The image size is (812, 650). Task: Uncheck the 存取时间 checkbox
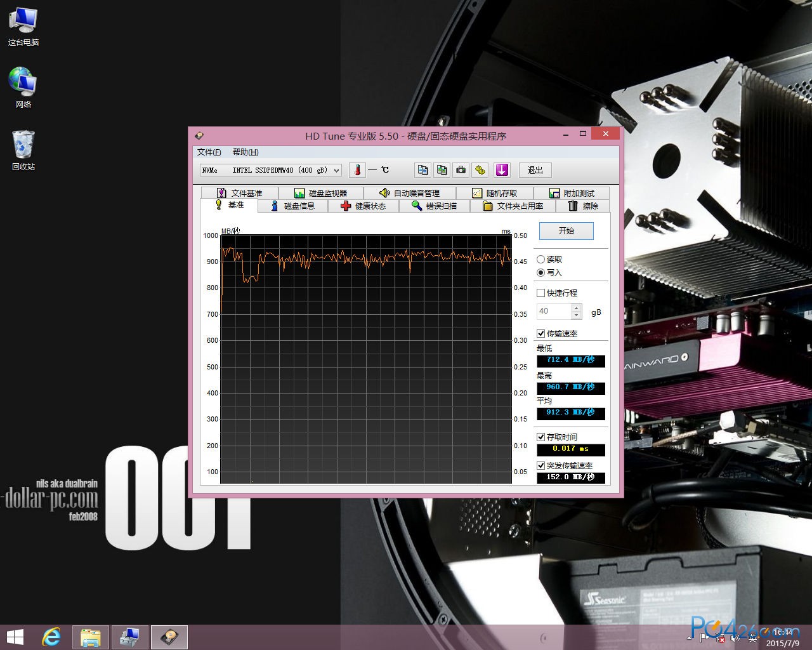pos(540,437)
